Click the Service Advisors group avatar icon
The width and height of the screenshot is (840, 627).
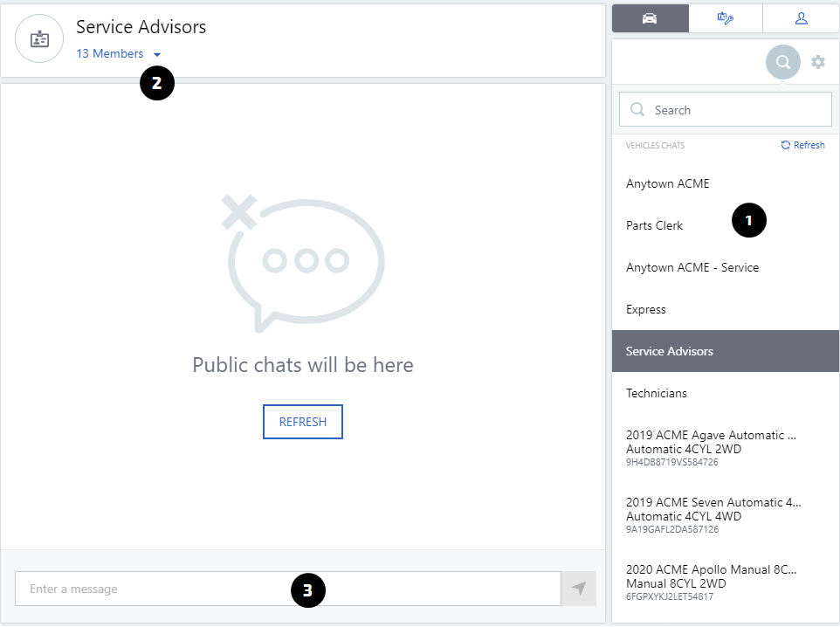39,39
